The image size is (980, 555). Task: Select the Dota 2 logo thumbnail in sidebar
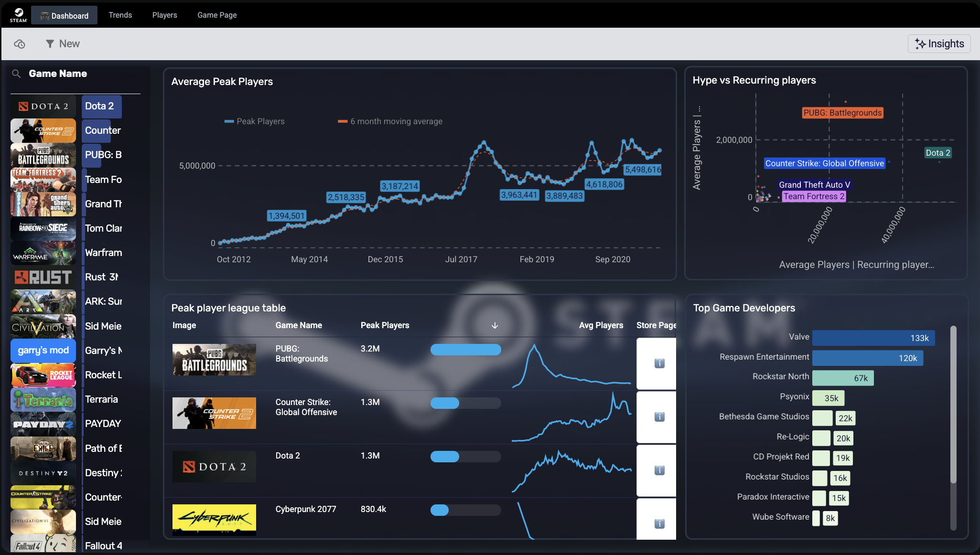43,106
